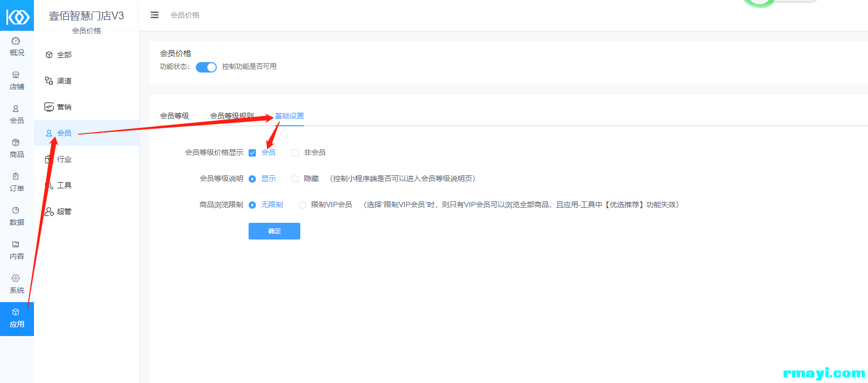Click the hamburger menu collapse icon
This screenshot has width=868, height=383.
click(x=155, y=15)
